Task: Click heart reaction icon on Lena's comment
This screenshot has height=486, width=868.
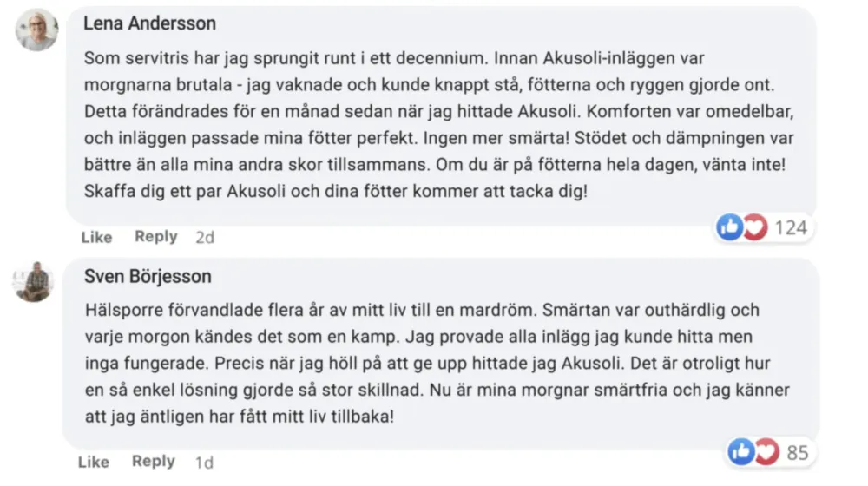Action: click(x=755, y=227)
